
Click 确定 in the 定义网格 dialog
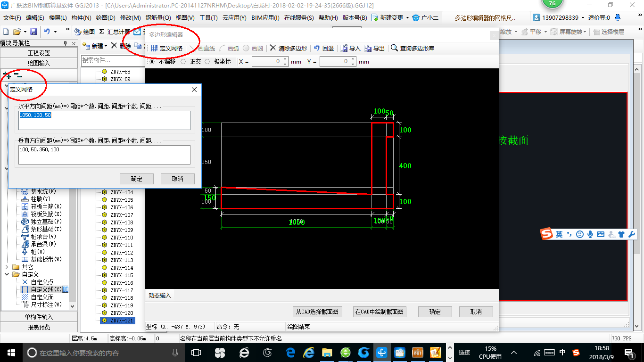tap(136, 179)
